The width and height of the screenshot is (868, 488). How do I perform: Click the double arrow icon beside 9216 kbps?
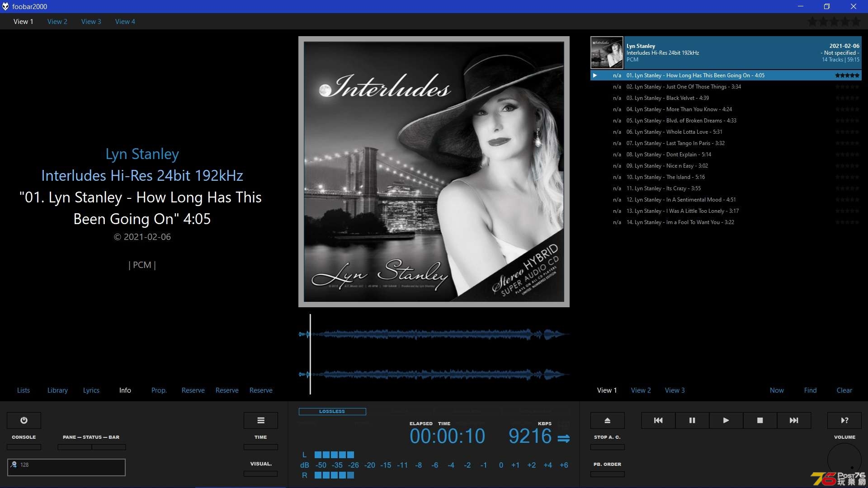click(563, 438)
